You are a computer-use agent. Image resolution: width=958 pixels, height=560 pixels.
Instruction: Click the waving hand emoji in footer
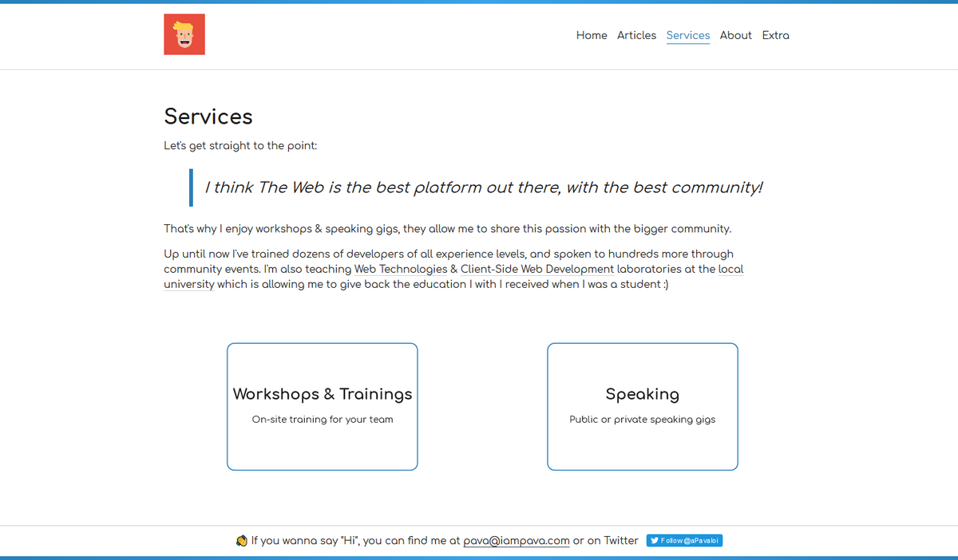pos(242,541)
